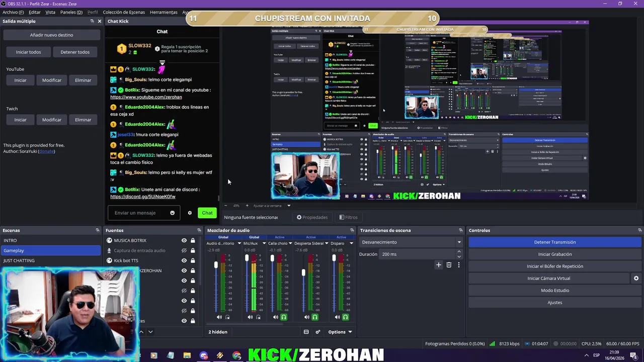Viewport: 644px width, 362px height.
Task: Open advanced audio properties gear
Action: (x=318, y=332)
